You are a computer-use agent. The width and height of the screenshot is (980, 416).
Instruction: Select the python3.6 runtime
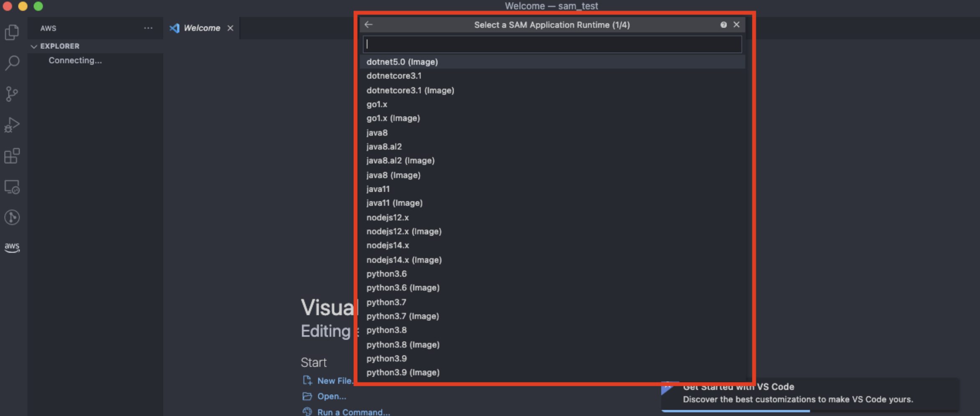[552, 274]
